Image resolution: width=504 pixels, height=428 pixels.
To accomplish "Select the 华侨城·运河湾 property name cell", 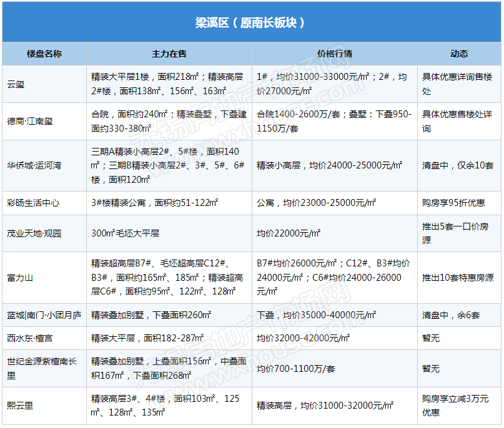I will [x=34, y=165].
